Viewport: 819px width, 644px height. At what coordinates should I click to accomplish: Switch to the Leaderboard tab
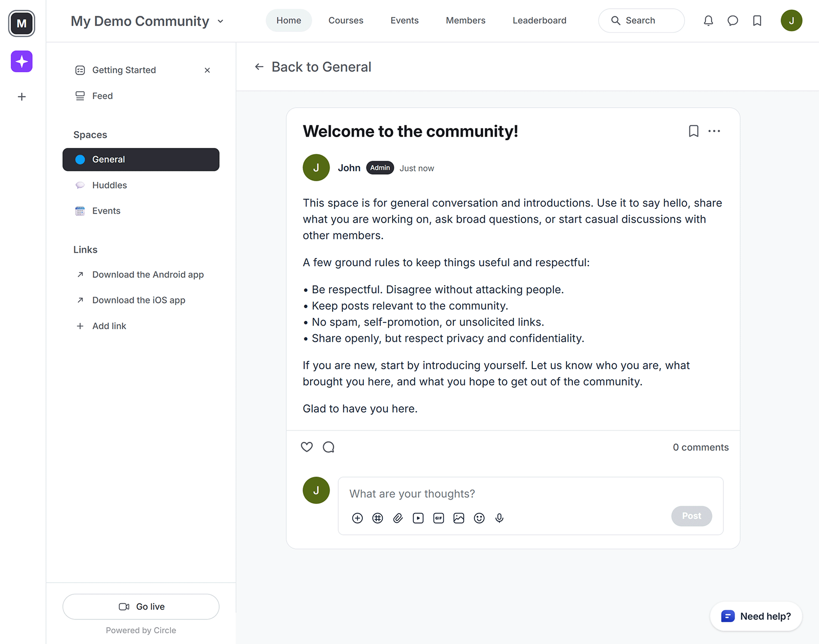point(539,20)
